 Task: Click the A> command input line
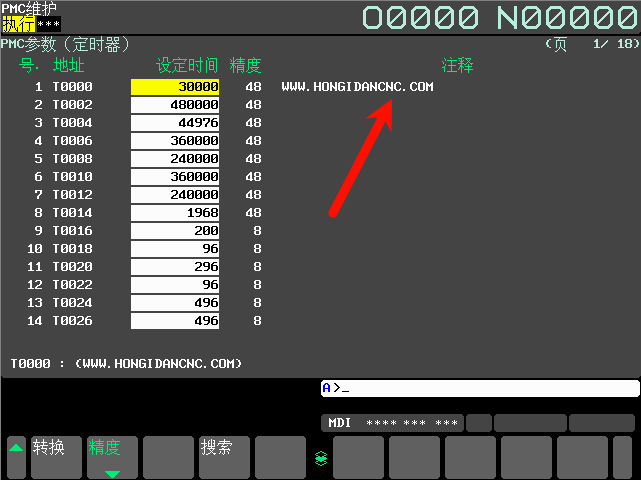coord(479,388)
